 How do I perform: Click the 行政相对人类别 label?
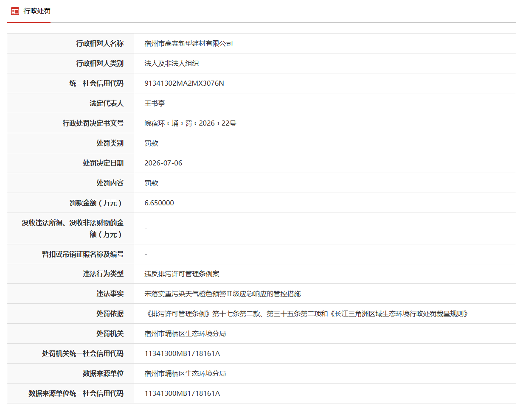point(100,63)
